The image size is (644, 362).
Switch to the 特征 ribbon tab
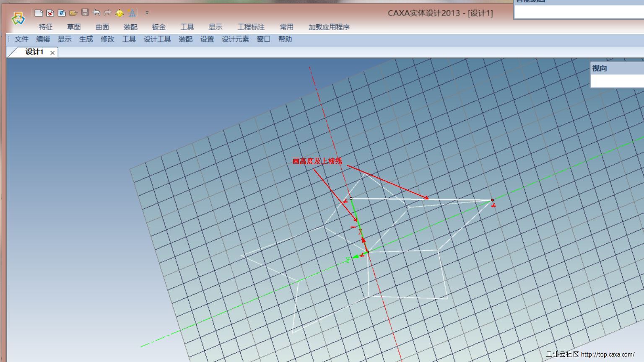[x=46, y=27]
